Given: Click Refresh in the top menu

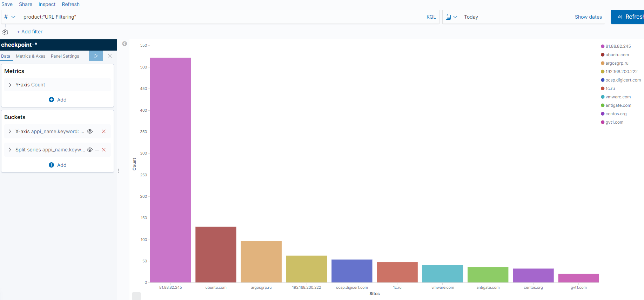Looking at the screenshot, I should [71, 4].
